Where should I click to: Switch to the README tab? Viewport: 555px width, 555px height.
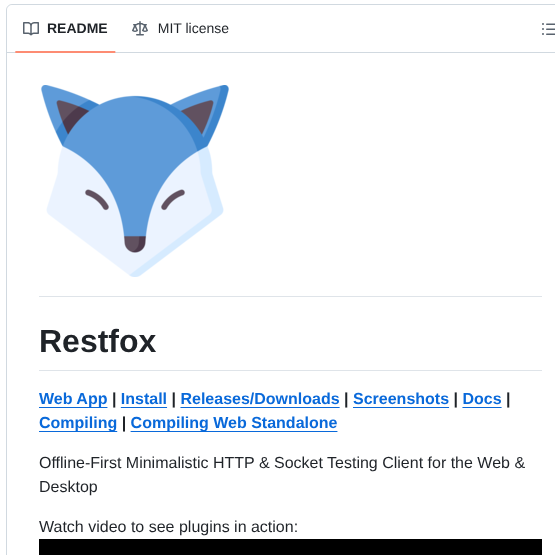(65, 29)
